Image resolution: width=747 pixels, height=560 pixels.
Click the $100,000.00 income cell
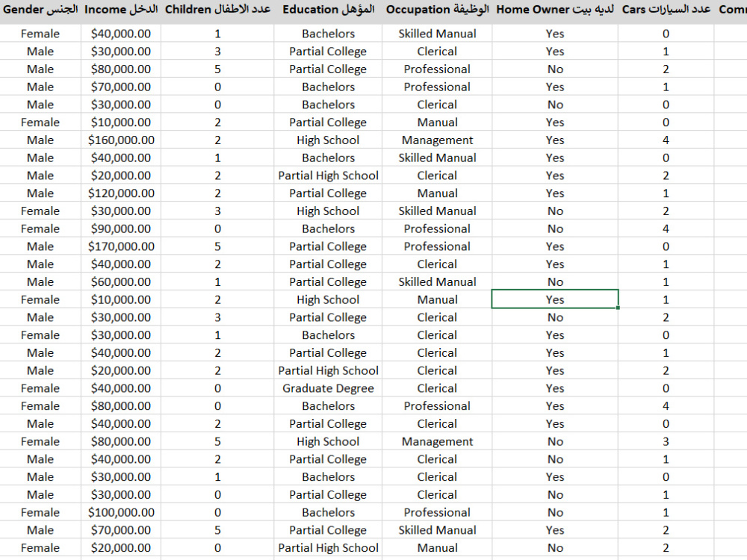tap(121, 512)
